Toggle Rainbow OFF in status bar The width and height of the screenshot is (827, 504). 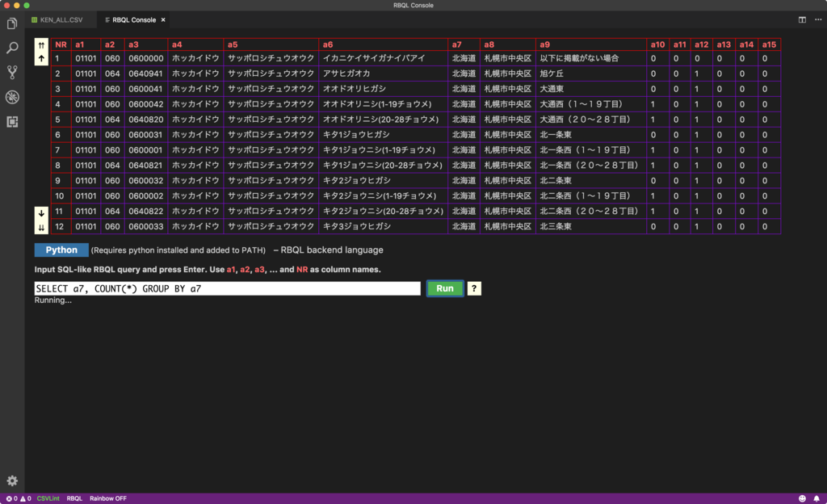pyautogui.click(x=108, y=498)
